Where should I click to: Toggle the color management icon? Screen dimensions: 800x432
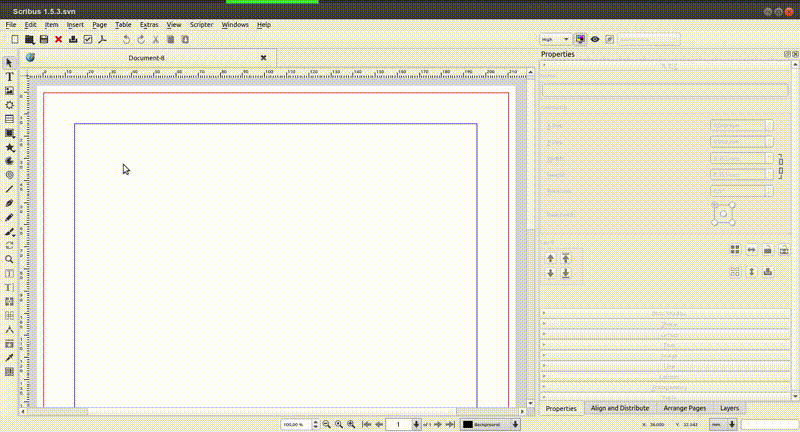click(580, 39)
